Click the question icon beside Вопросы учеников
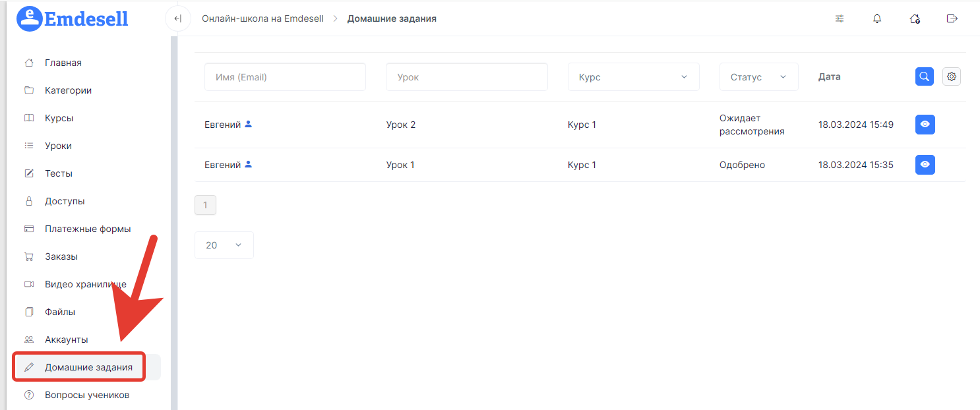The width and height of the screenshot is (980, 410). pos(29,395)
